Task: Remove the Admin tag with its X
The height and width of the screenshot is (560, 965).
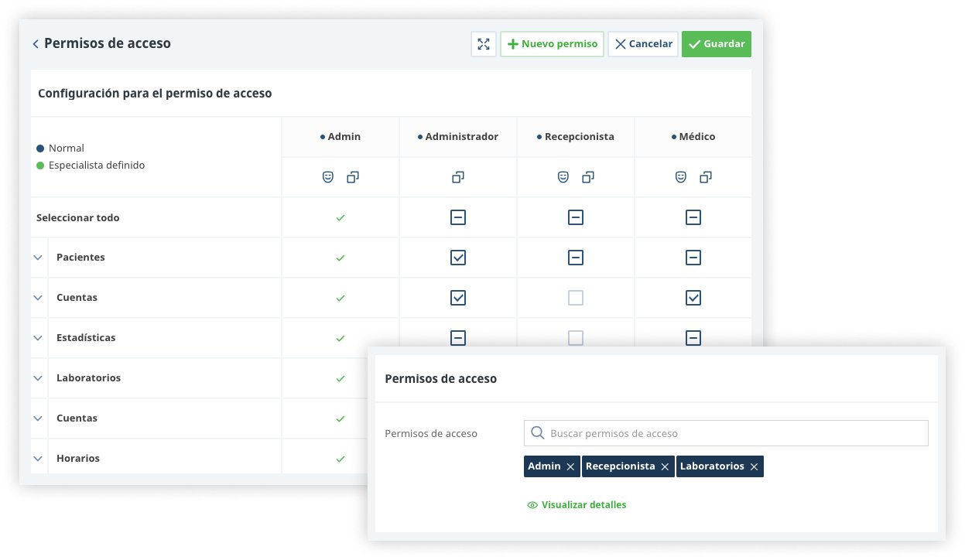Action: click(x=570, y=467)
